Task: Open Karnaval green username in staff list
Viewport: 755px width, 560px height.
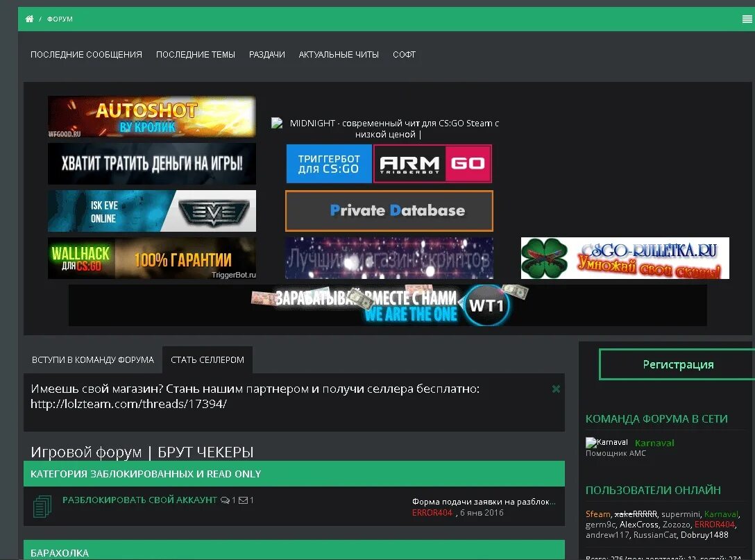Action: coord(654,443)
